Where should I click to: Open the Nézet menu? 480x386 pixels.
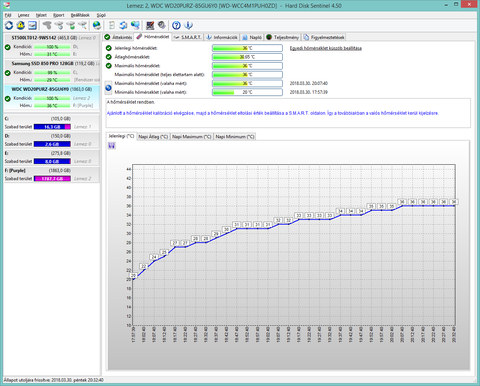pyautogui.click(x=41, y=15)
